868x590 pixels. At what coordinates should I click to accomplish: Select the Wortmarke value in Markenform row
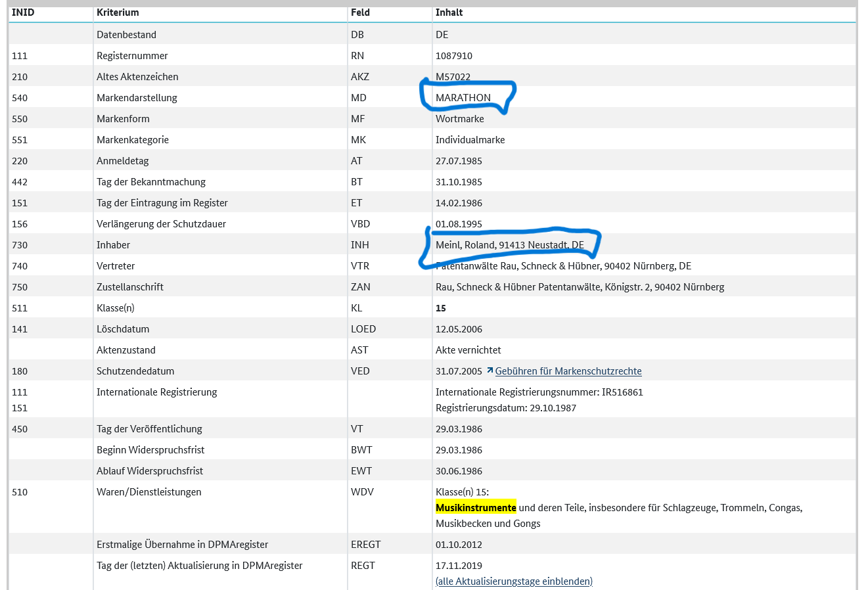pyautogui.click(x=459, y=119)
